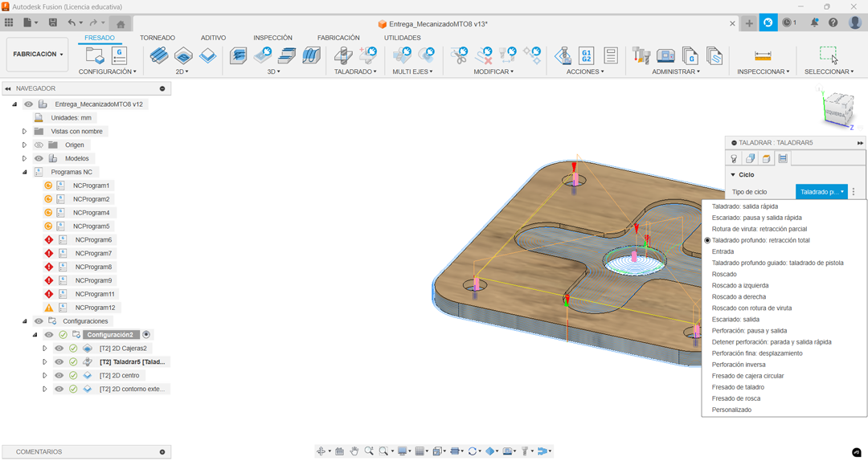The width and height of the screenshot is (868, 461).
Task: Activate the Configuración2 radio button
Action: 146,335
